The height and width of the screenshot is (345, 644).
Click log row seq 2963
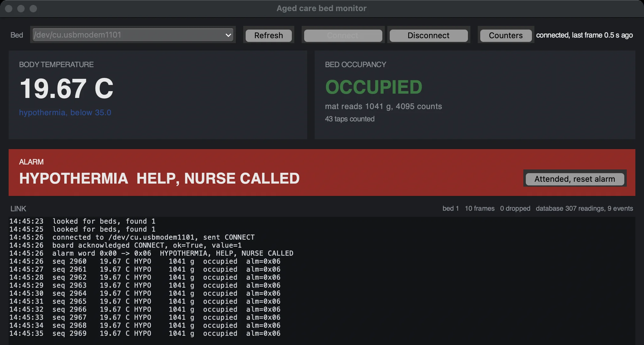click(145, 285)
